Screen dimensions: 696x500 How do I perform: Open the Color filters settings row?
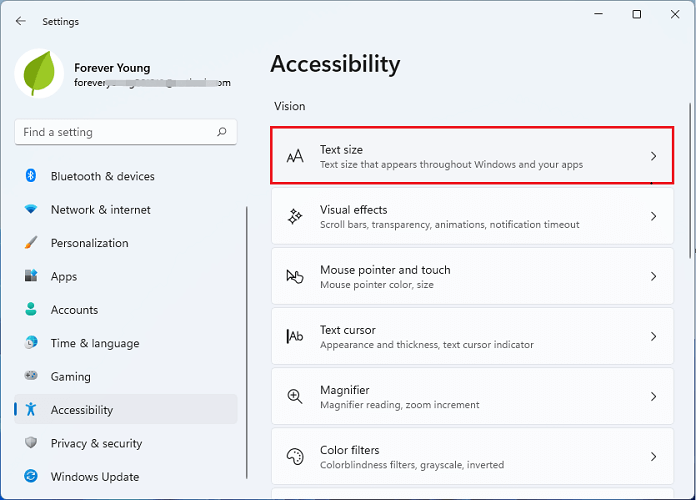coord(470,456)
